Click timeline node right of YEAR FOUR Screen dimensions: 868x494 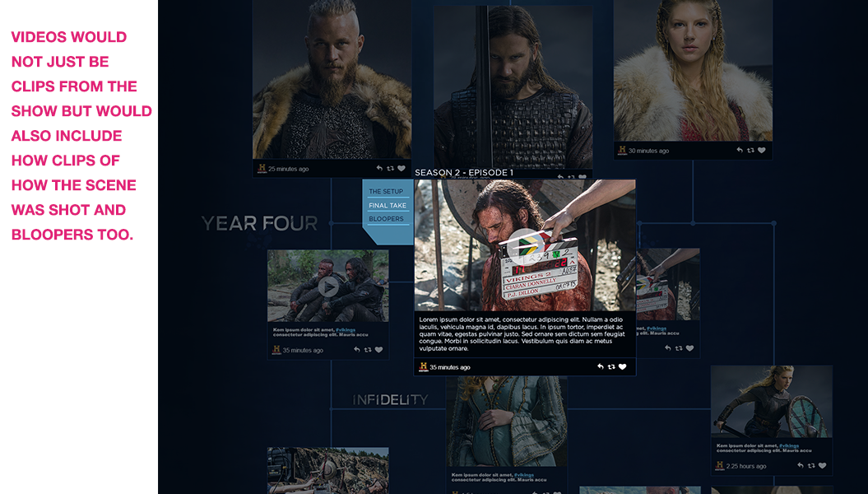pos(331,223)
